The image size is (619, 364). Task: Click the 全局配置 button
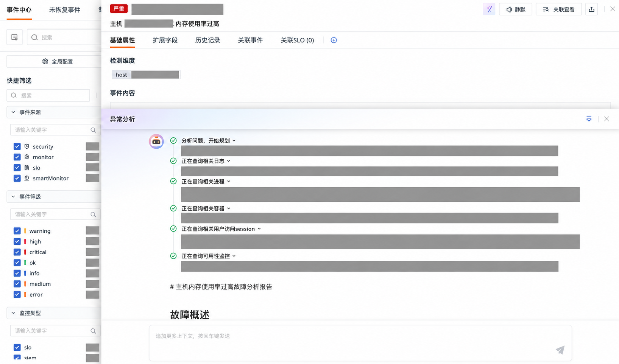point(58,61)
